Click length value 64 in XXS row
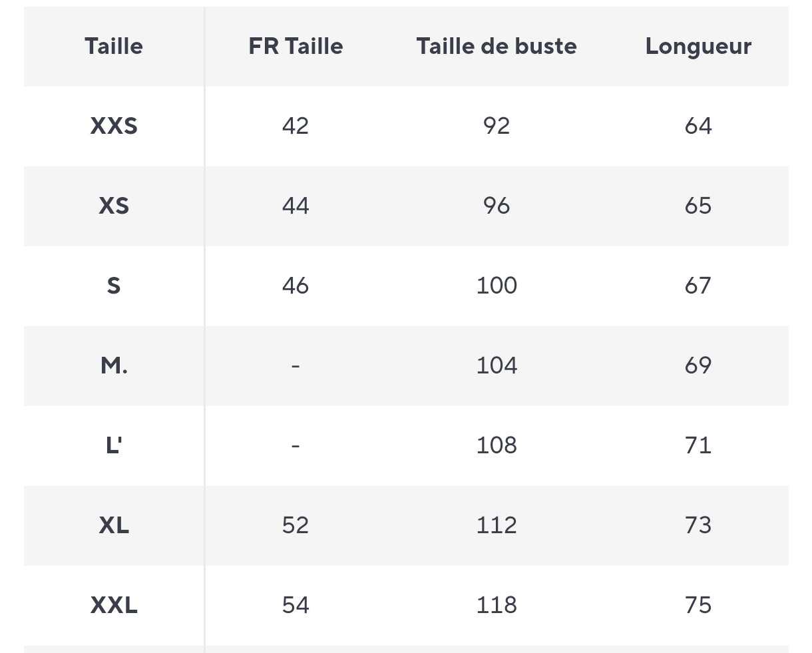Image resolution: width=812 pixels, height=653 pixels. click(x=698, y=126)
